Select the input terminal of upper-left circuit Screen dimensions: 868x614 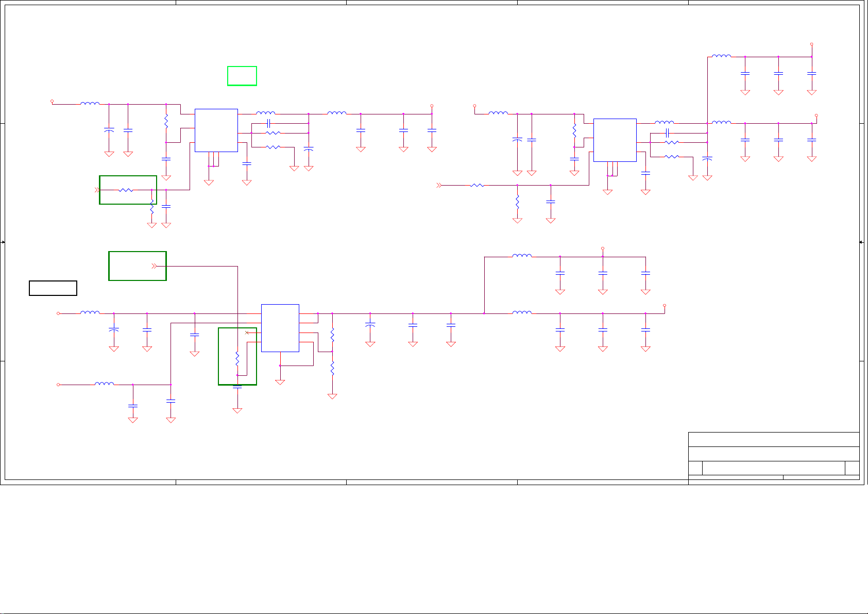(x=52, y=102)
